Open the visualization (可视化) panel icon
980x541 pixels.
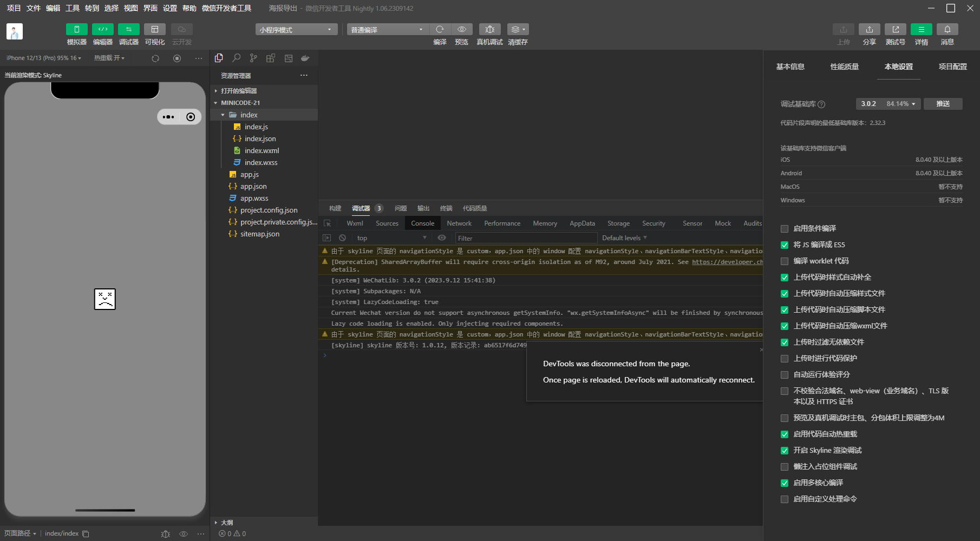point(155,29)
